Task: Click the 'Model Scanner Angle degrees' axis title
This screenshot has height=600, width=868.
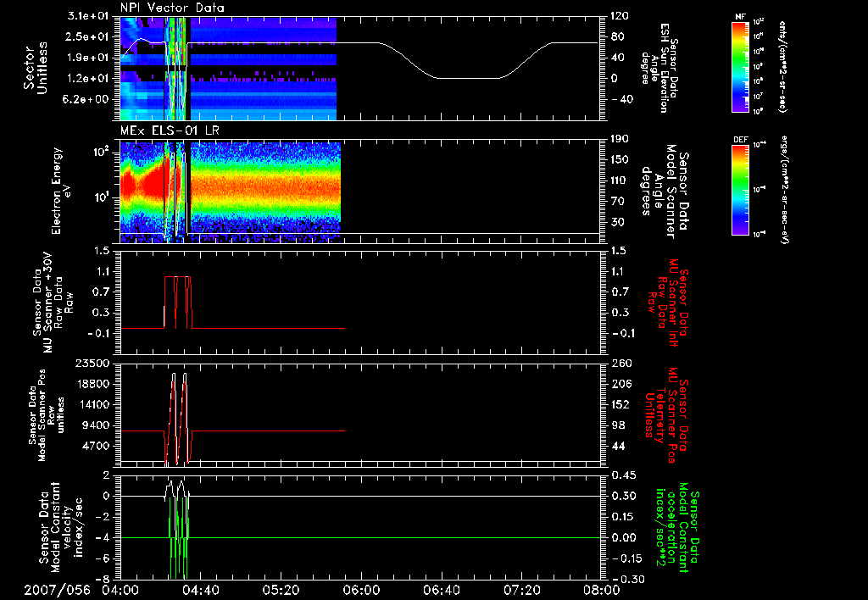Action: [665, 192]
